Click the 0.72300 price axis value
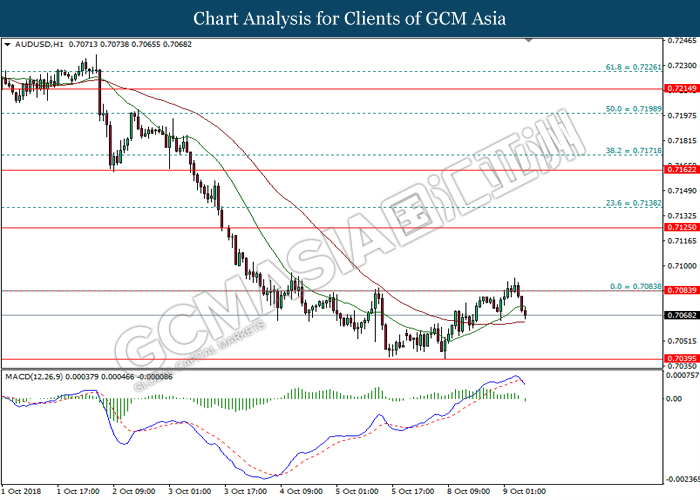 pyautogui.click(x=682, y=66)
